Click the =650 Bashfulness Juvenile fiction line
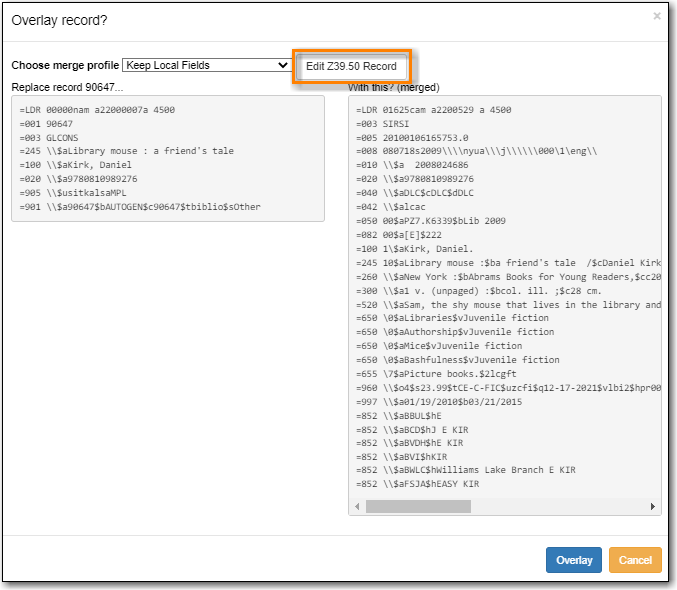677x590 pixels. pyautogui.click(x=457, y=360)
